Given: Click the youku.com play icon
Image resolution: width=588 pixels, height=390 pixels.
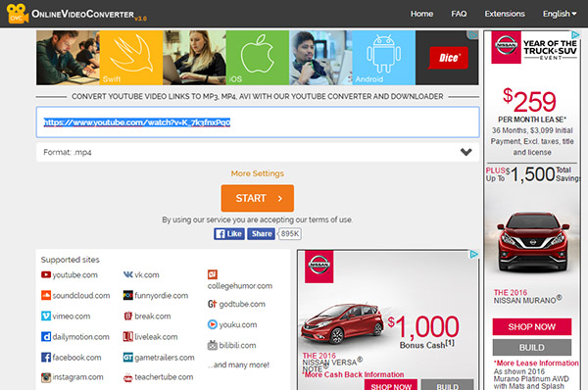Looking at the screenshot, I should point(213,324).
